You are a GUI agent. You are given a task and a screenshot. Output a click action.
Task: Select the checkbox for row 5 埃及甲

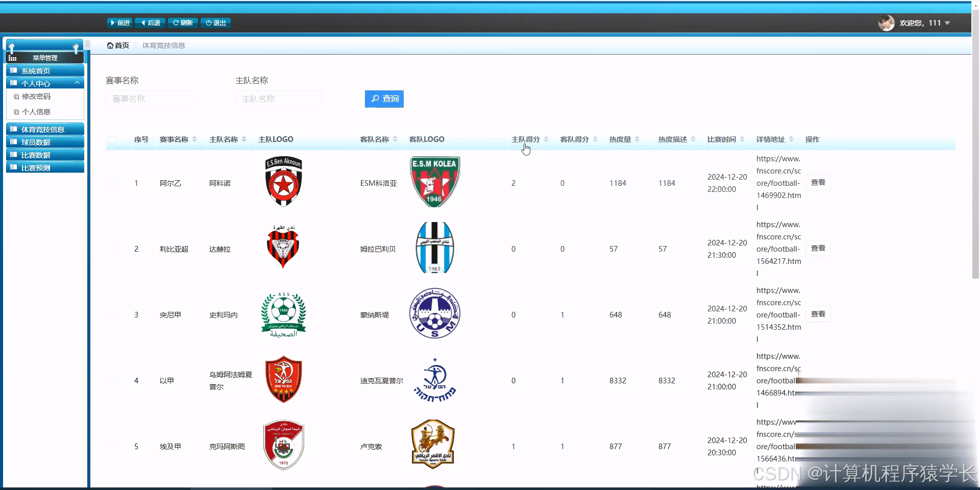(112, 447)
